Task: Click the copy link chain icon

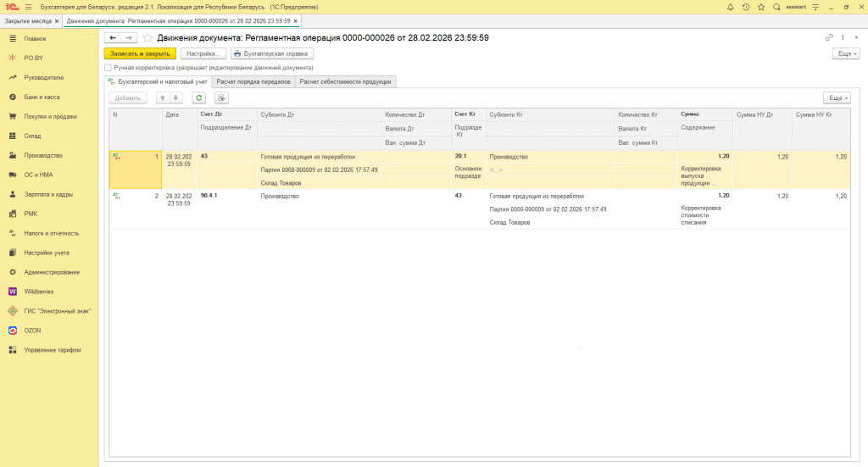Action: (829, 38)
